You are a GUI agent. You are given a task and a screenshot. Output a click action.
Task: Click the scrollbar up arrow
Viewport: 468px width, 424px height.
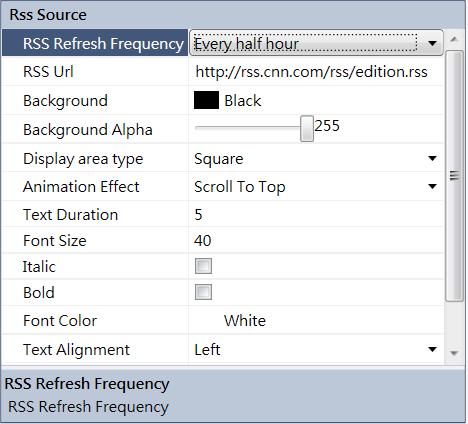pos(454,39)
